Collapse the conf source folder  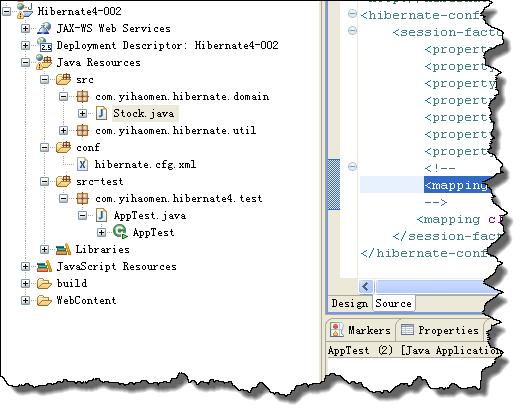[x=44, y=147]
